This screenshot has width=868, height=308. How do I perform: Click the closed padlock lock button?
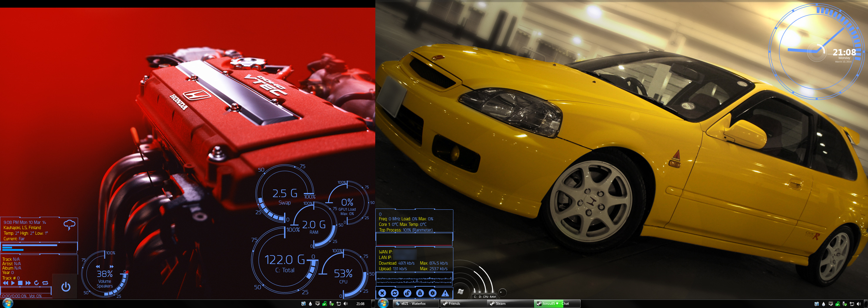pos(420,293)
